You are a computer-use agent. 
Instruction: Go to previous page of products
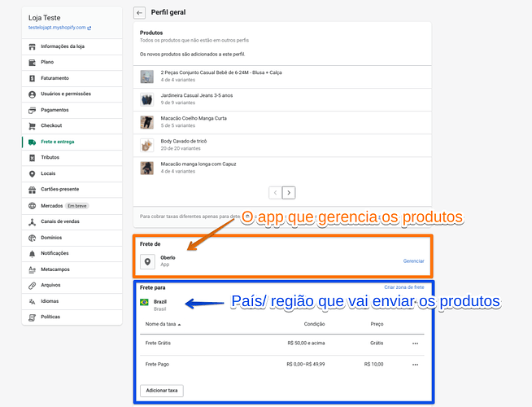(276, 193)
